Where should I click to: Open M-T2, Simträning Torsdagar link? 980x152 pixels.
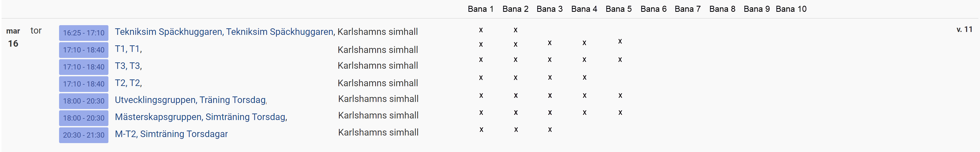(x=171, y=134)
